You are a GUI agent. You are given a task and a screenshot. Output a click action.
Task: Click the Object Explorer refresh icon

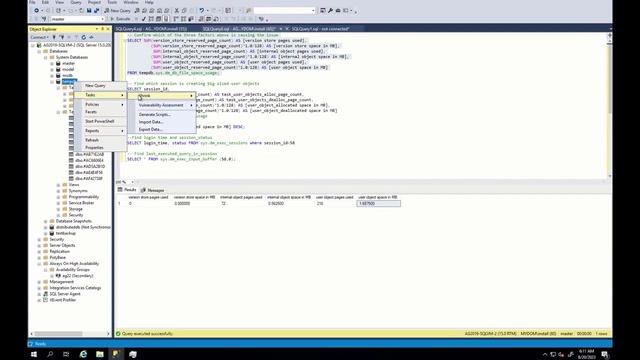84,37
